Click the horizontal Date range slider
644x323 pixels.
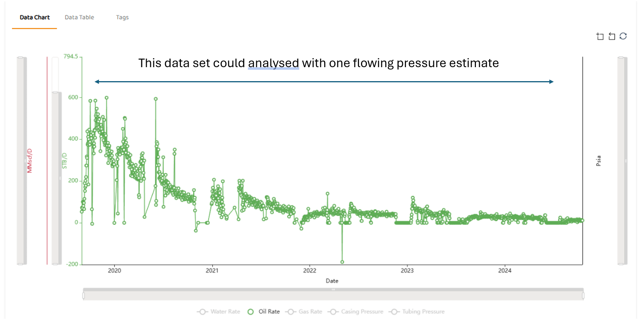point(333,295)
